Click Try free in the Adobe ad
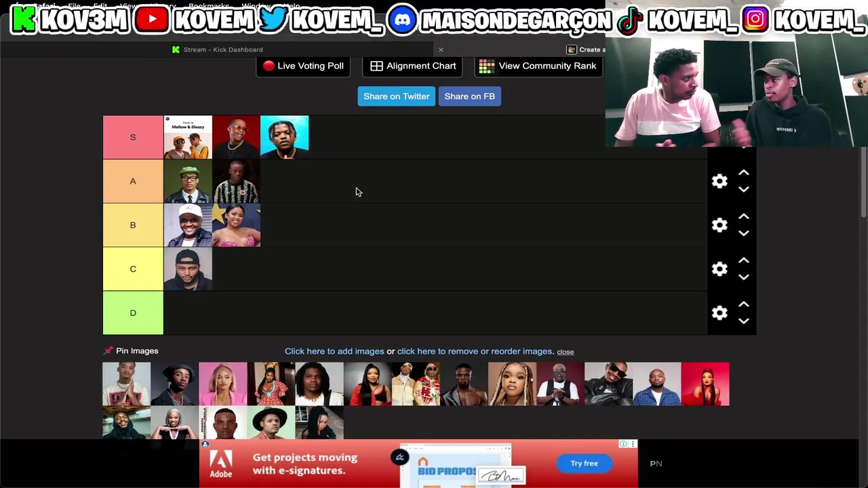 click(584, 464)
